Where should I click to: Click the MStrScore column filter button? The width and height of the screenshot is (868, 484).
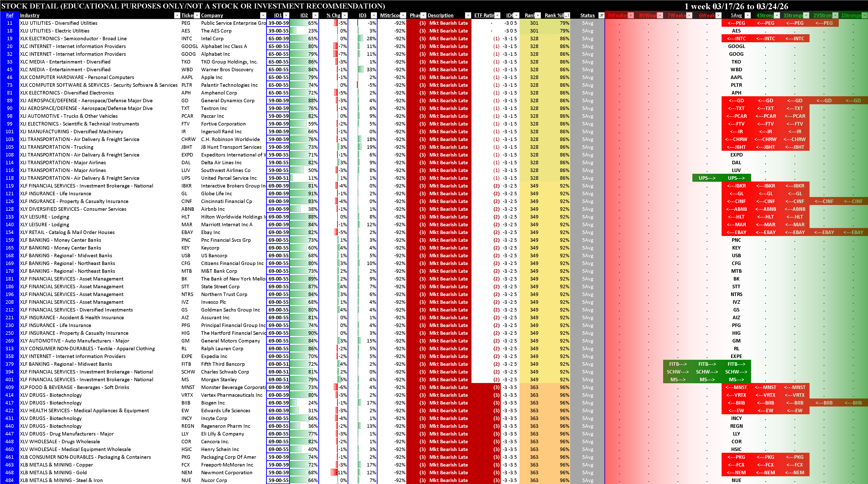pyautogui.click(x=403, y=15)
